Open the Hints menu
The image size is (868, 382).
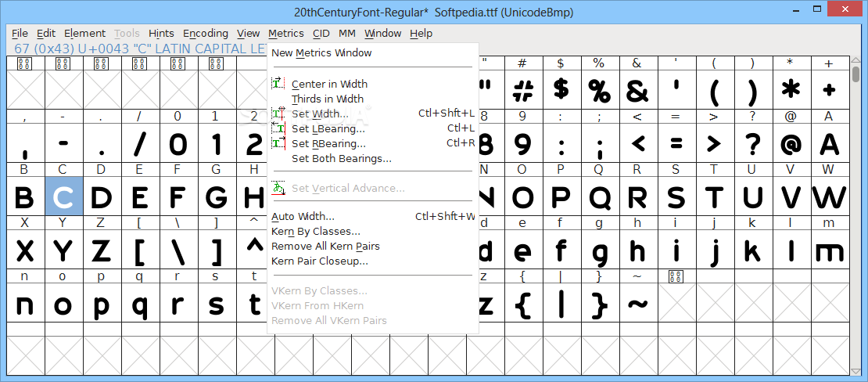(x=161, y=33)
